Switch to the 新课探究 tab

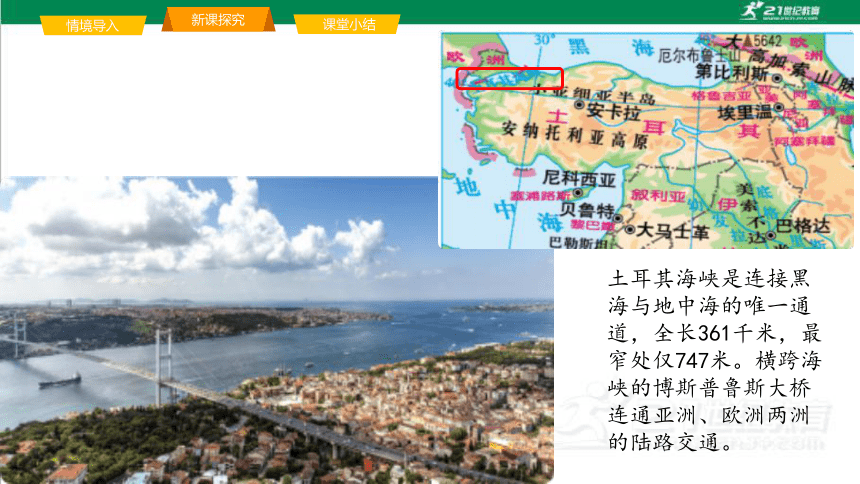pos(218,20)
